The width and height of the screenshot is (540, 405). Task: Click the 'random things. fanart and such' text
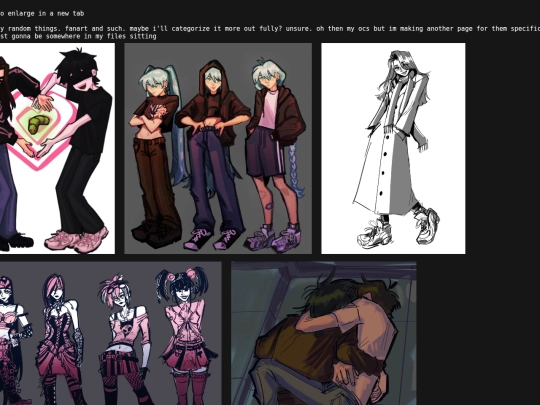[65, 29]
